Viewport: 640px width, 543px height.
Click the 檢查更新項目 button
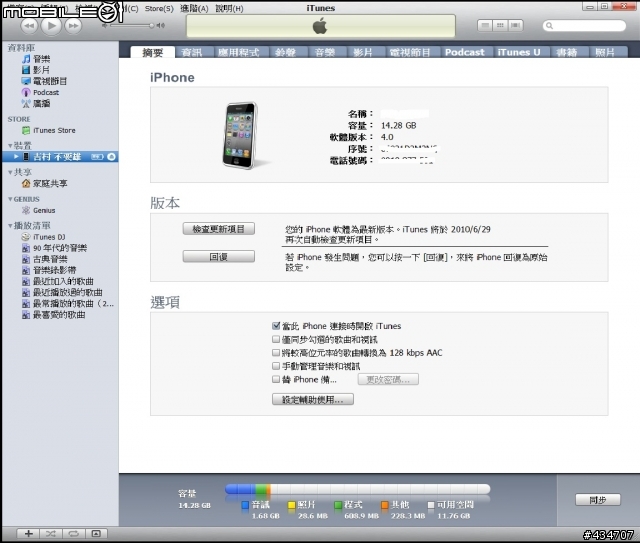point(218,229)
